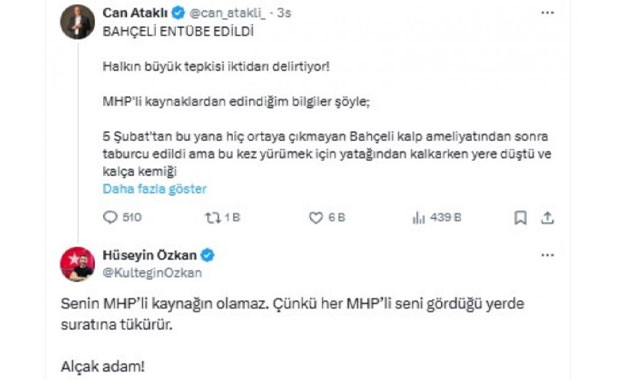Open Hüseyin Özkan's profile avatar
The height and width of the screenshot is (380, 641).
click(x=78, y=264)
